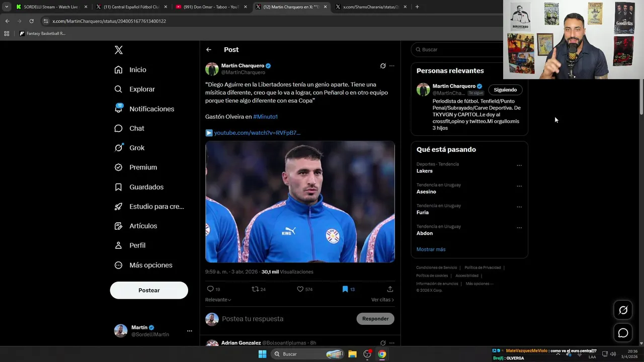Open Guardados bookmarks page

point(139,187)
